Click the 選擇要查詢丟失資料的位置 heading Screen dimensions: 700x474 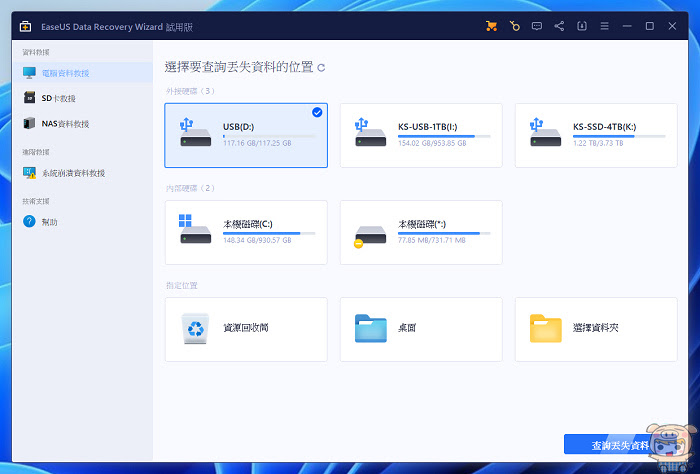[x=239, y=67]
